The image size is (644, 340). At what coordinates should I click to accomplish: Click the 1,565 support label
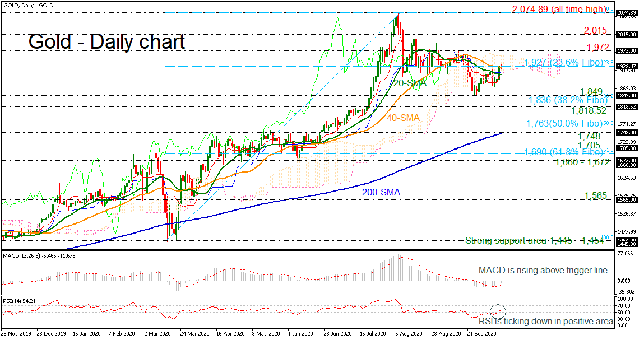click(x=595, y=196)
